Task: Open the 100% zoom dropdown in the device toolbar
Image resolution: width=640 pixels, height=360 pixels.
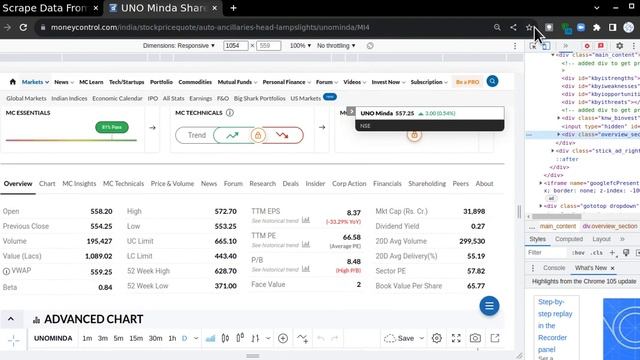Action: [x=300, y=46]
